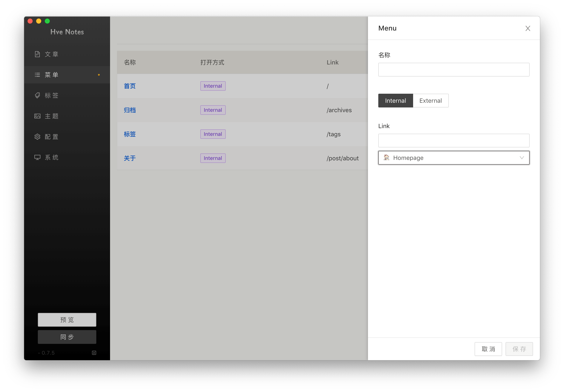Click the 同步 sync button
The image size is (564, 392).
click(x=67, y=337)
